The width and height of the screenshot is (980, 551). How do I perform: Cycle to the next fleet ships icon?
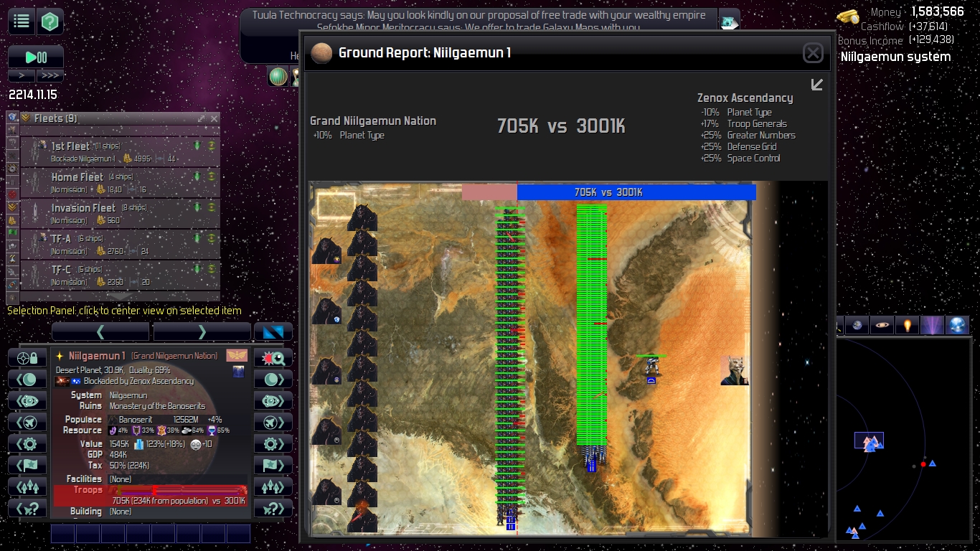tap(273, 487)
